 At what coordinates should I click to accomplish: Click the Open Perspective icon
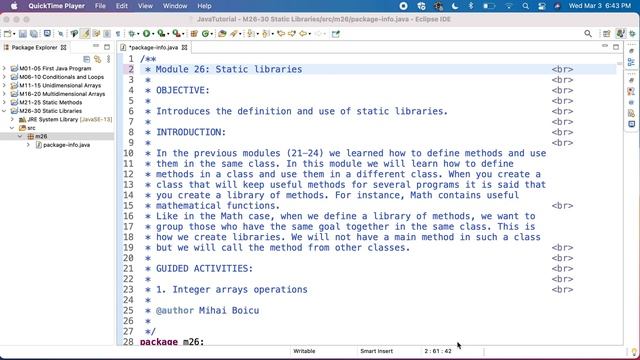click(607, 34)
